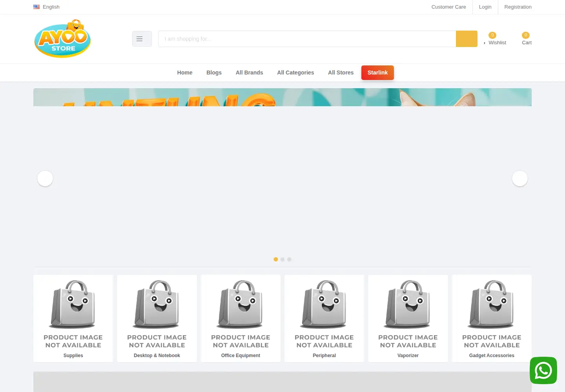
Task: Go to Login page
Action: (x=485, y=7)
